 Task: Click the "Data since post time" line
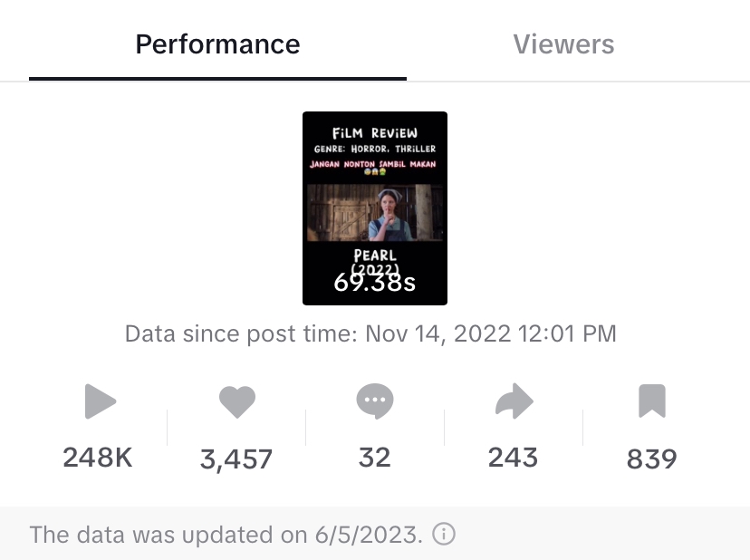click(370, 333)
